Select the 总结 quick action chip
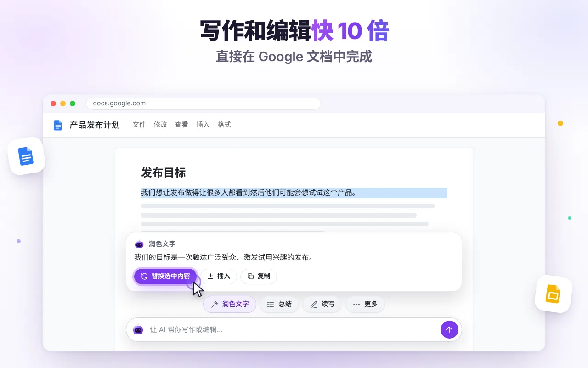588x368 pixels. (x=279, y=304)
